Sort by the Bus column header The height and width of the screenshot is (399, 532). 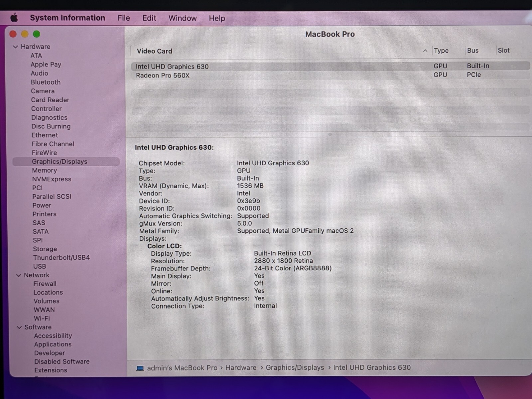tap(472, 51)
